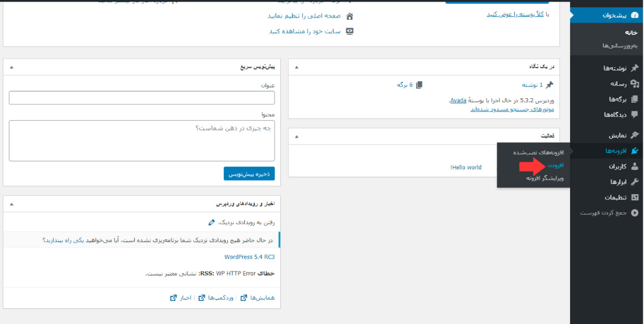Viewport: 644px width, 324px height.
Task: Click the pencil icon to edit event location
Action: (211, 222)
